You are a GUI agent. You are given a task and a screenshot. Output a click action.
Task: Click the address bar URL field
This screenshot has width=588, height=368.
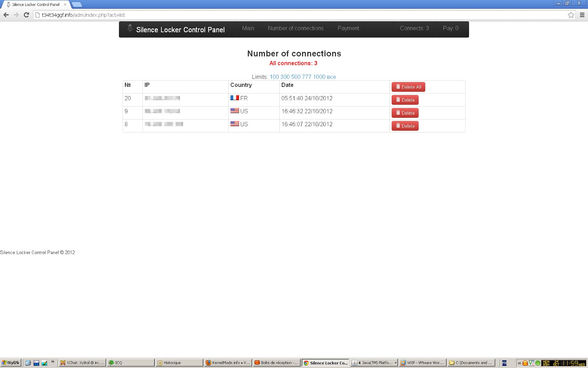pyautogui.click(x=301, y=15)
